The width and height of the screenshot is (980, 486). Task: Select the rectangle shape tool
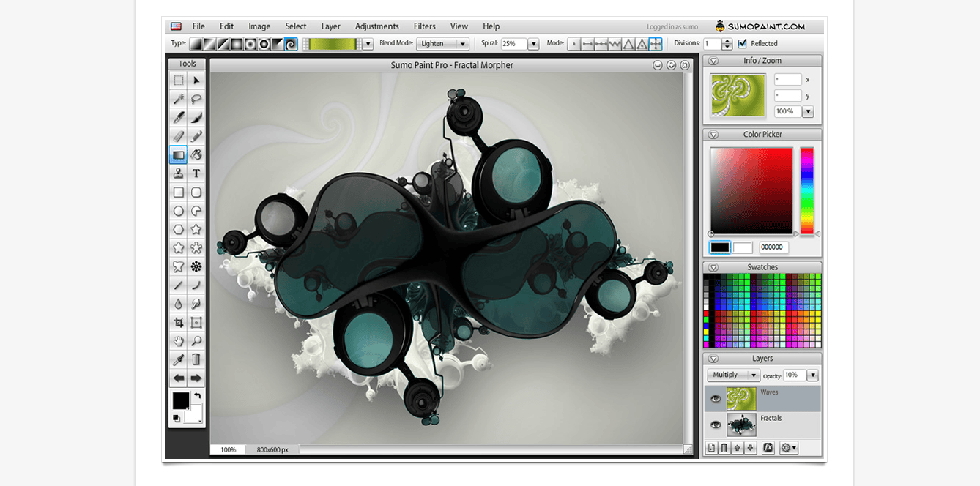coord(179,192)
